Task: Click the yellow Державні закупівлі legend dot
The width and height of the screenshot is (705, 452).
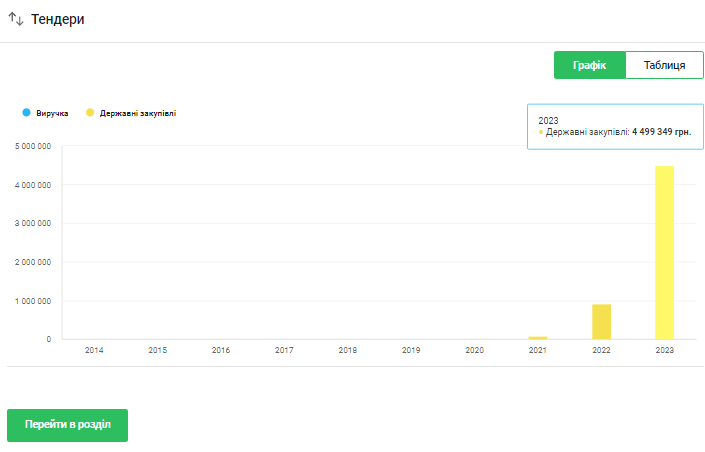Action: click(90, 113)
